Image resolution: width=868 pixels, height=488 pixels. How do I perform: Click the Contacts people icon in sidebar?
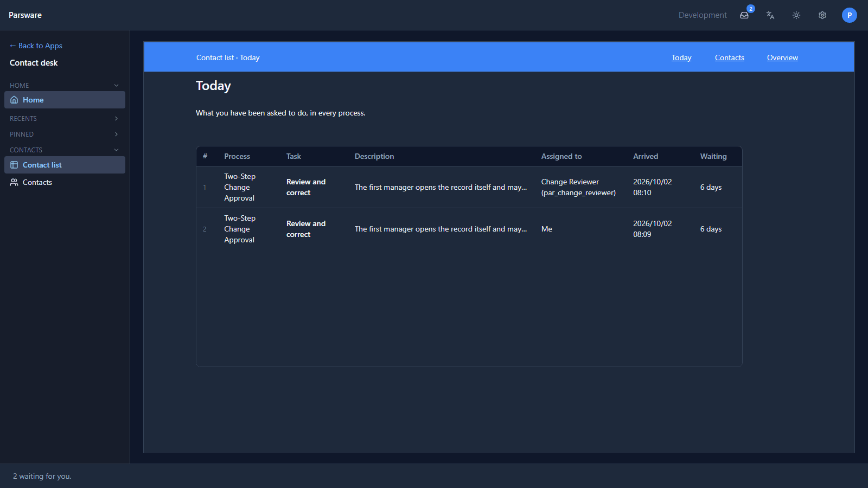[x=14, y=182]
